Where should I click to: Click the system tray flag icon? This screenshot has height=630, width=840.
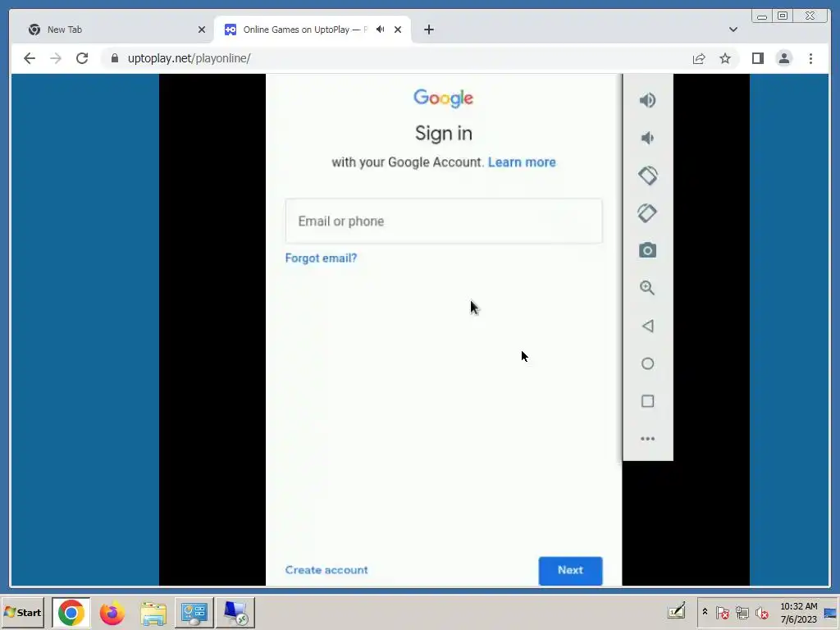coord(722,612)
